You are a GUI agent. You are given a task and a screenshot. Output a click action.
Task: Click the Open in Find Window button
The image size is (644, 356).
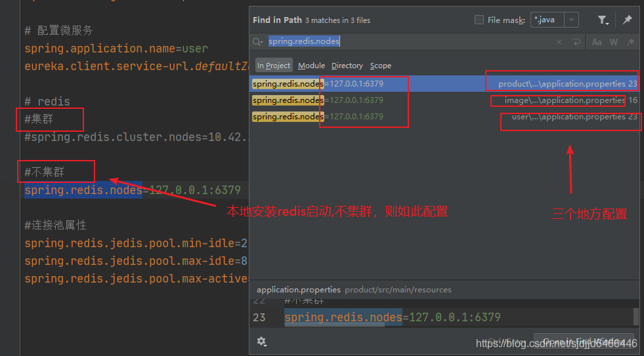(x=584, y=341)
